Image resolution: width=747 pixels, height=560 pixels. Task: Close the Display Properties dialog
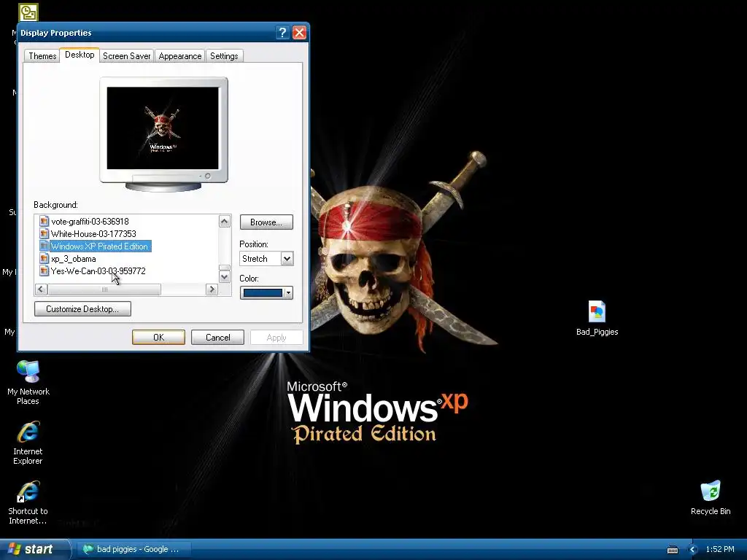pyautogui.click(x=299, y=32)
